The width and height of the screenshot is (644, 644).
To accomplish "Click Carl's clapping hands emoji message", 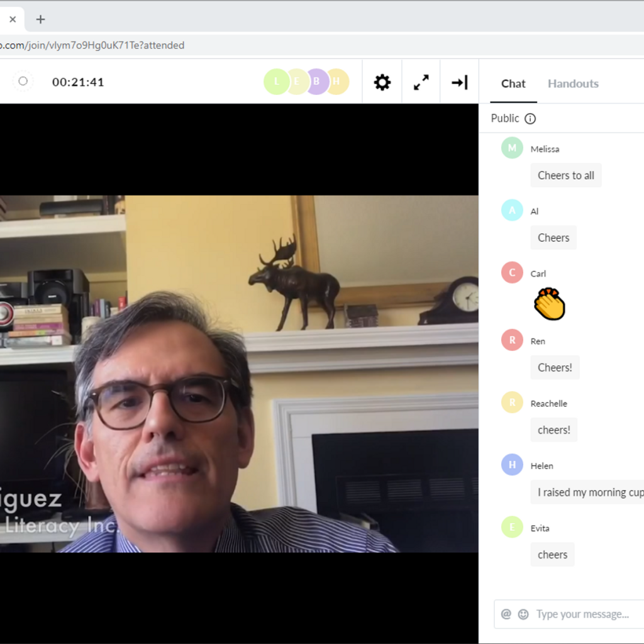I will pos(549,304).
